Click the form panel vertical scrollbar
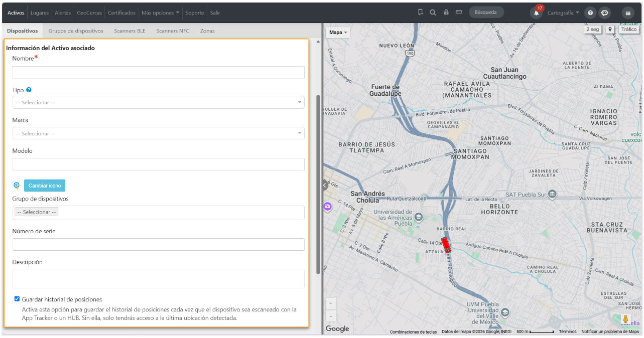This screenshot has height=338, width=644. pyautogui.click(x=318, y=184)
